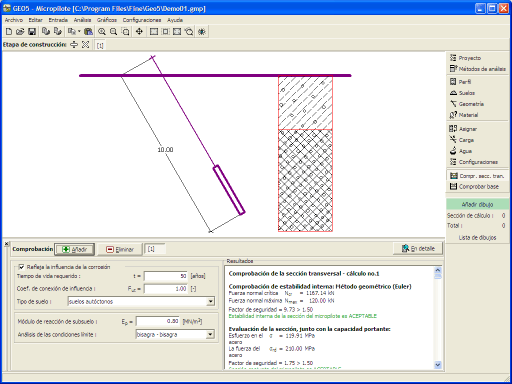Create a new file with the blank page icon

click(x=9, y=32)
